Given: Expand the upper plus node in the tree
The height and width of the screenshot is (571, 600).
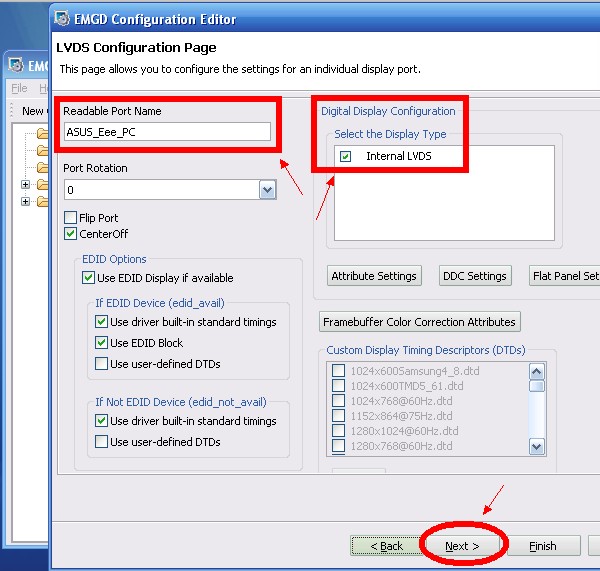Looking at the screenshot, I should 26,185.
